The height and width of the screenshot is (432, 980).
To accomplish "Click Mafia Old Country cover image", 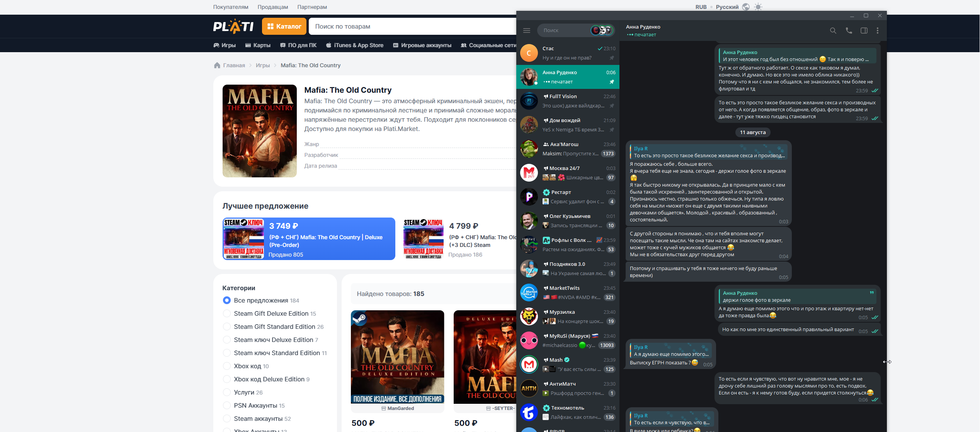I will point(260,131).
